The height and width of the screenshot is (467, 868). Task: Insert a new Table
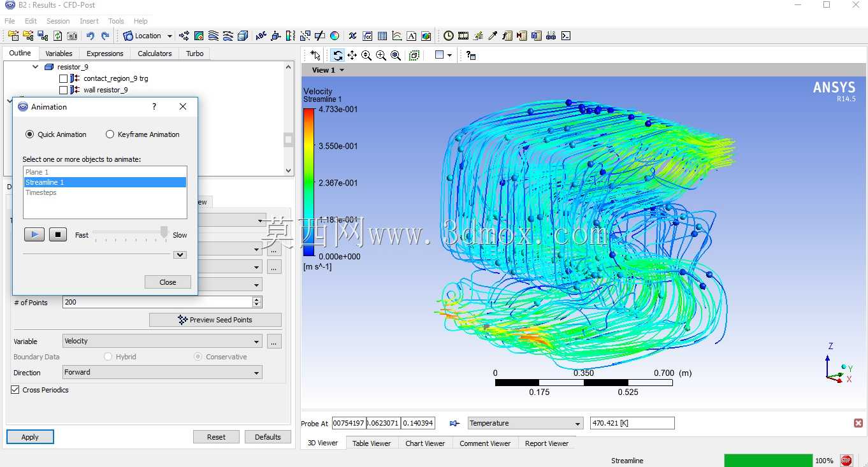tap(382, 36)
